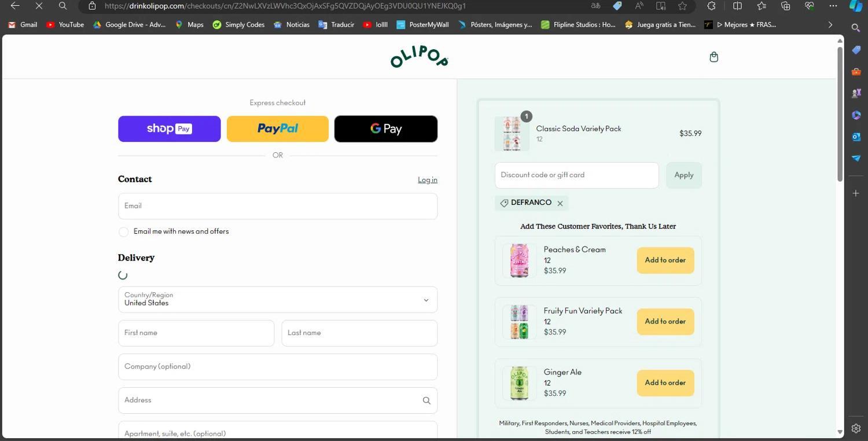Click the sidebar search icon
The height and width of the screenshot is (441, 868).
856,28
